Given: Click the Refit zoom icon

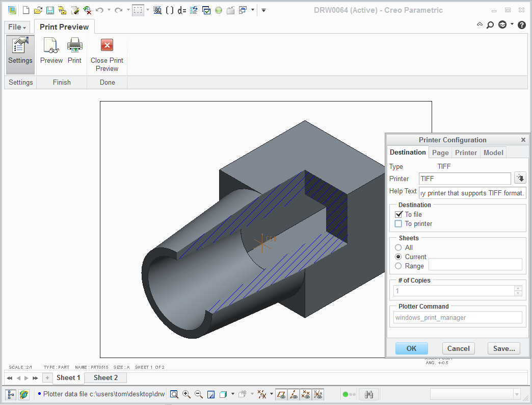Looking at the screenshot, I should [174, 394].
